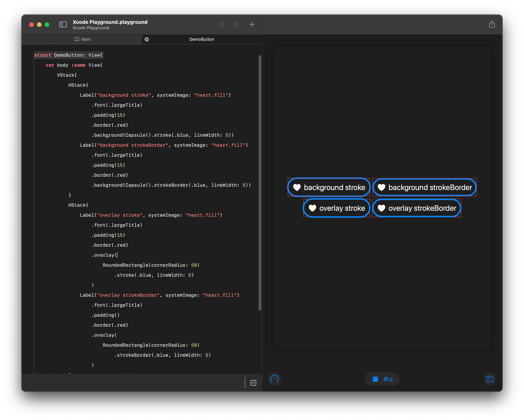Toggle the navigator sidebar
Screen dimensions: 524x420
[x=63, y=24]
